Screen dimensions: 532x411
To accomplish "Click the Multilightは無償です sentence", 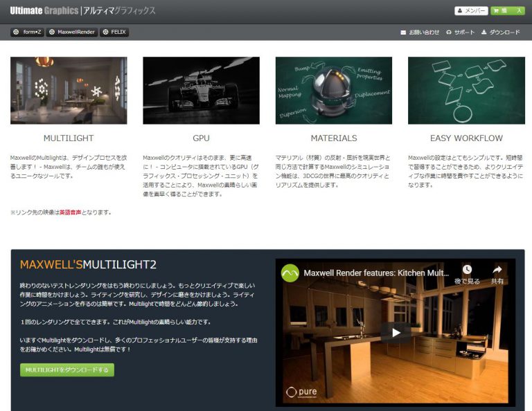I will [x=103, y=349].
